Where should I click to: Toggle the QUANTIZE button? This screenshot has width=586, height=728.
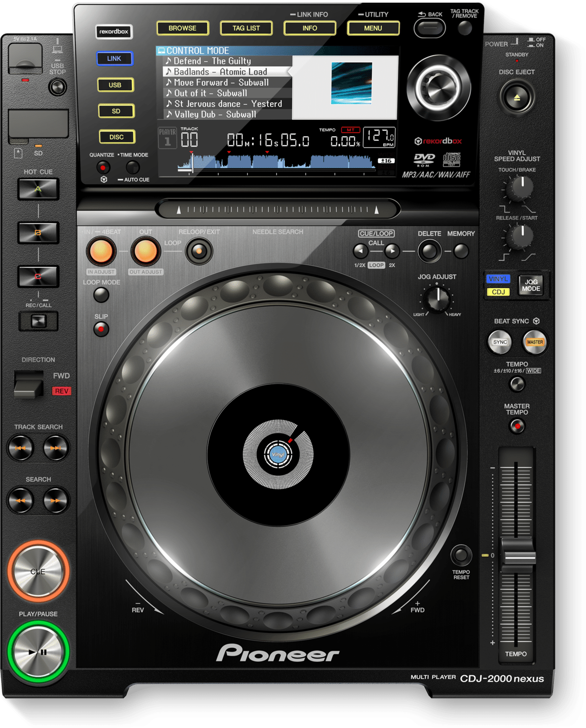tap(103, 167)
